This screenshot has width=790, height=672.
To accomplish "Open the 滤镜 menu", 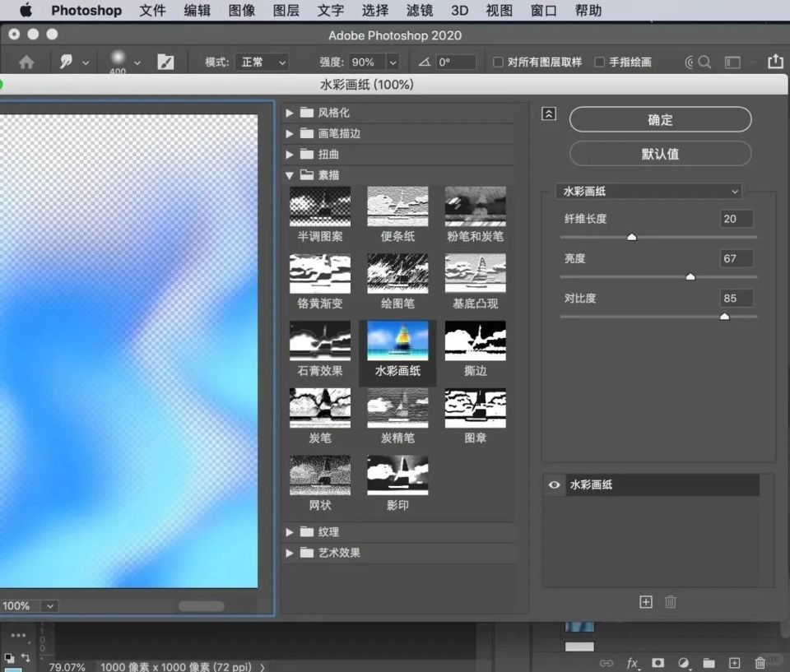I will 419,11.
